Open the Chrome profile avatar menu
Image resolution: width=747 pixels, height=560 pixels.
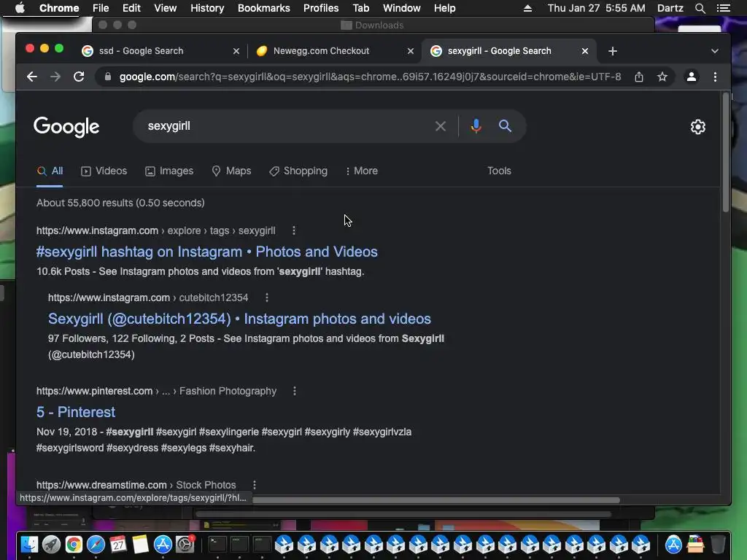[x=692, y=77]
